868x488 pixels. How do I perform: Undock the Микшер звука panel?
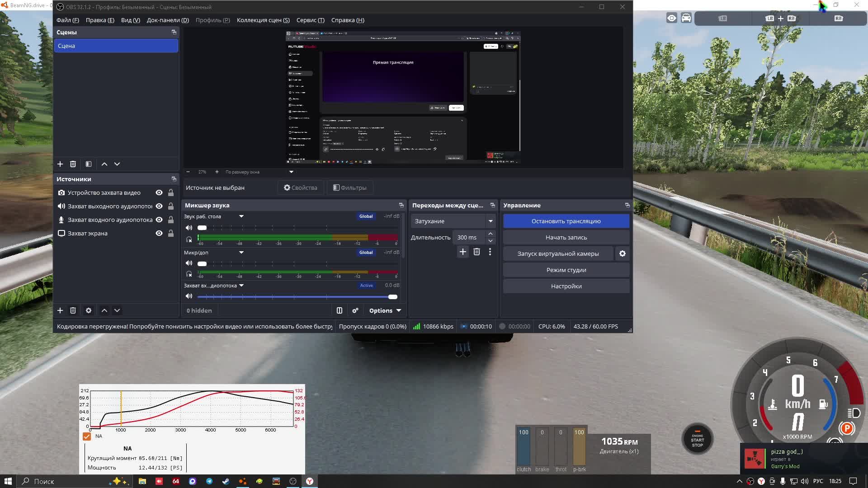click(x=401, y=205)
